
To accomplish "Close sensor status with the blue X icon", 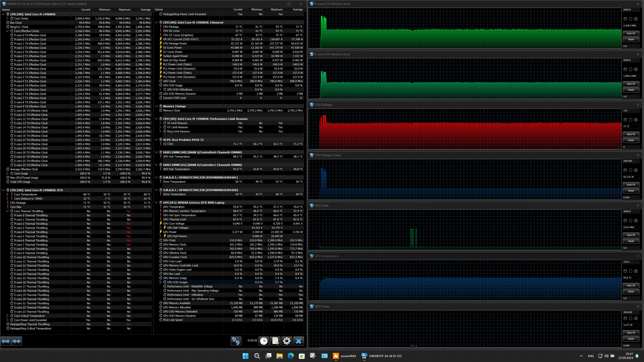I will [x=299, y=341].
